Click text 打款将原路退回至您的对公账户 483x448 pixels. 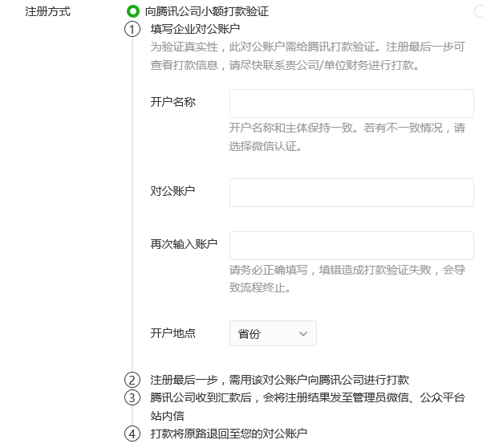pyautogui.click(x=229, y=434)
